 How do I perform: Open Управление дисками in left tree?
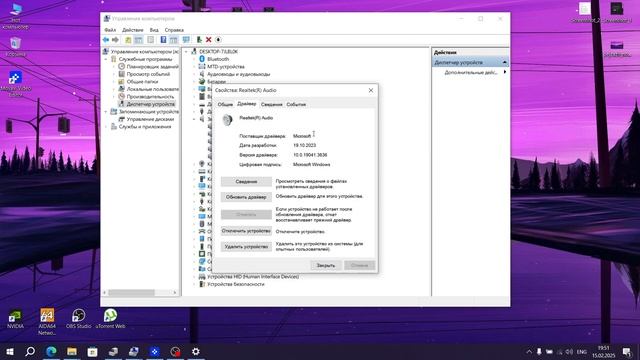point(150,119)
